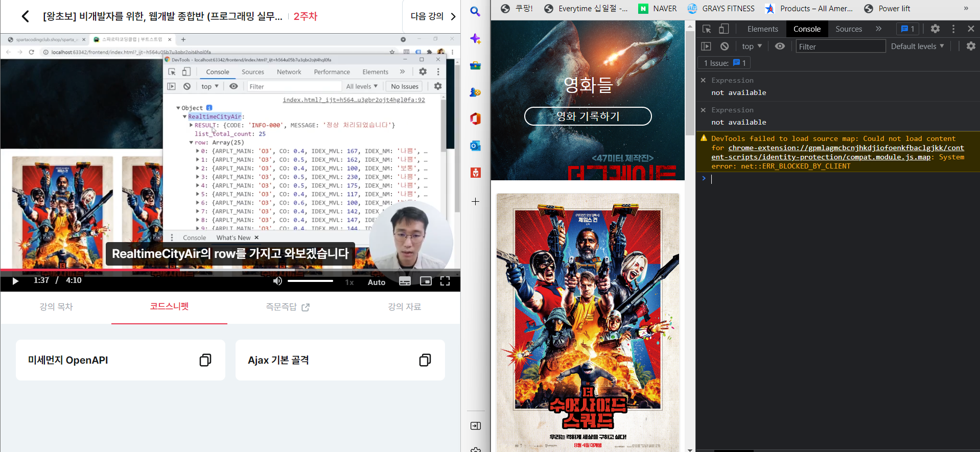Open the NAVER bookmark
Image resolution: width=980 pixels, height=452 pixels.
tap(658, 9)
